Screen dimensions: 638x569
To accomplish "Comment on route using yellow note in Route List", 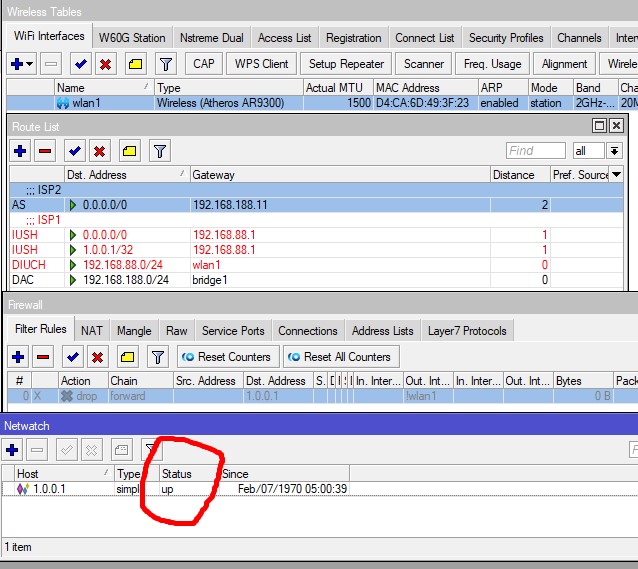I will pos(129,151).
